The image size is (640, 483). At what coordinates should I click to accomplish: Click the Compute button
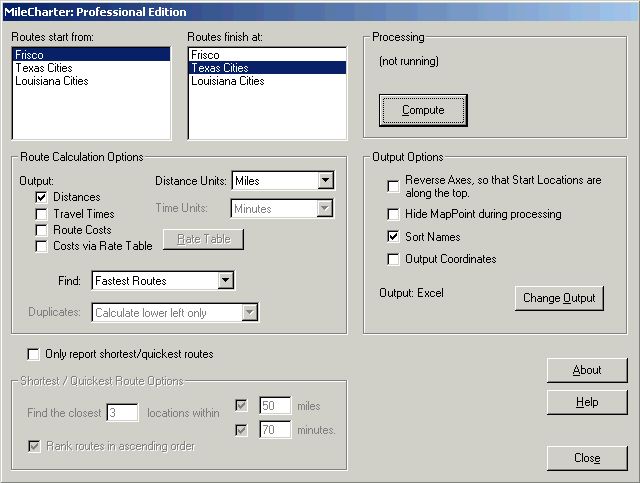pos(423,110)
